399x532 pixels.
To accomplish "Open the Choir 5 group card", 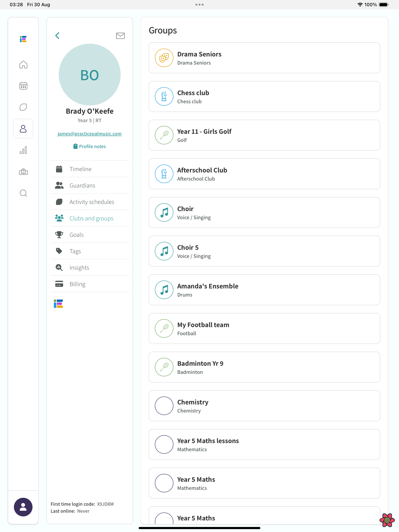I will click(264, 251).
